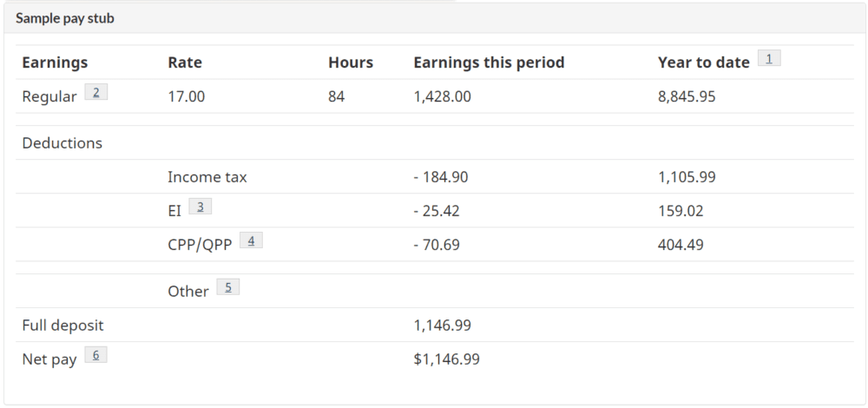Viewport: 868px width, 408px height.
Task: Select the 17.00 rate value
Action: click(x=186, y=96)
